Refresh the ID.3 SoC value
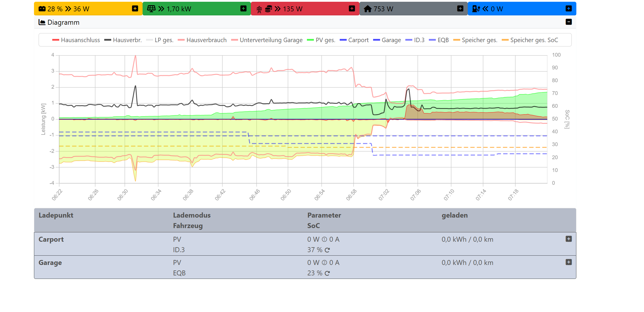This screenshot has height=312, width=644. (327, 250)
